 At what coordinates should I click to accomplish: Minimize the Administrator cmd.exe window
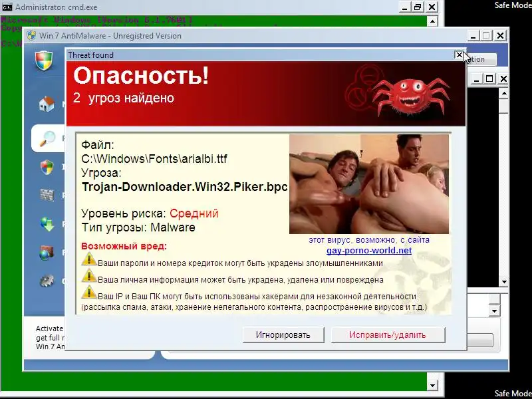(x=404, y=7)
